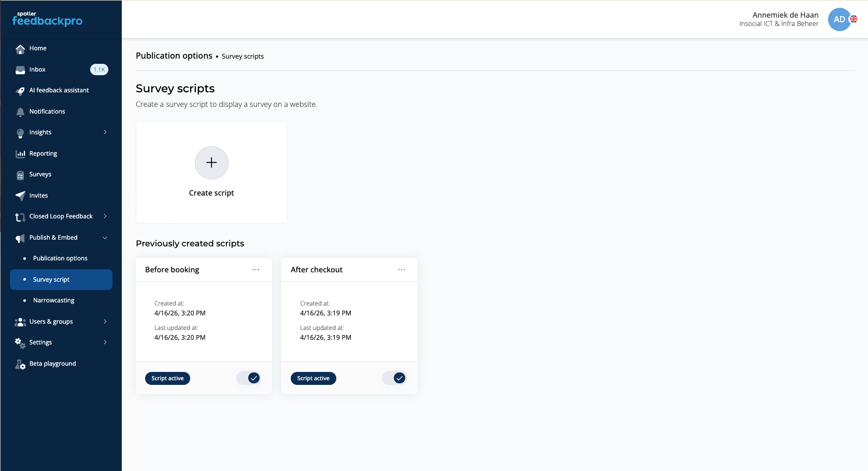Expand the Users & groups chevron
This screenshot has height=471, width=868.
(x=105, y=322)
